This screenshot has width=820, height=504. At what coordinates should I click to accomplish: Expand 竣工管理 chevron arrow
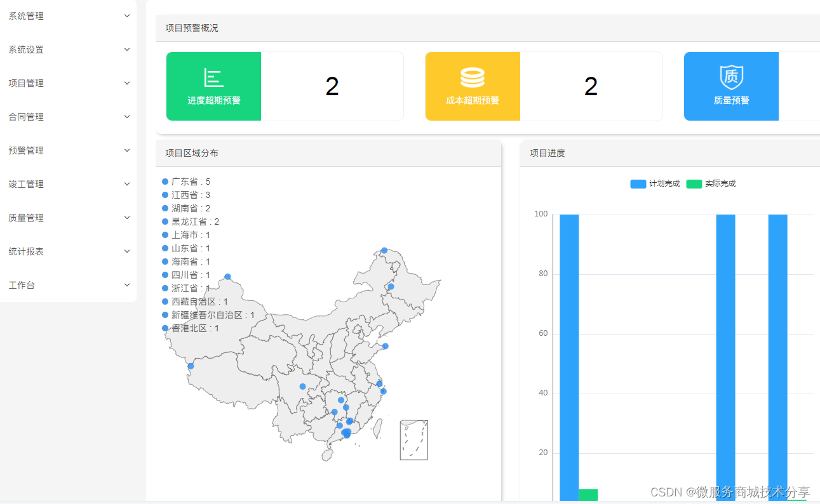point(127,184)
